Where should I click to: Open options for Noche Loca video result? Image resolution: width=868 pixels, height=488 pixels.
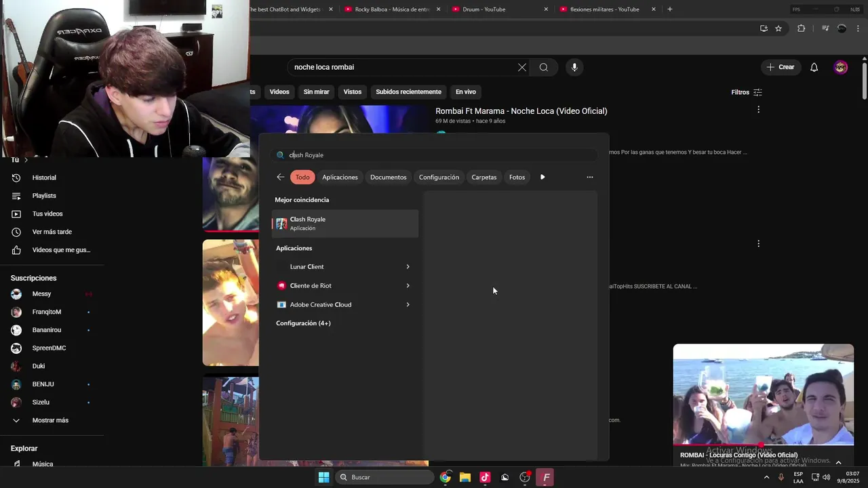coord(758,109)
